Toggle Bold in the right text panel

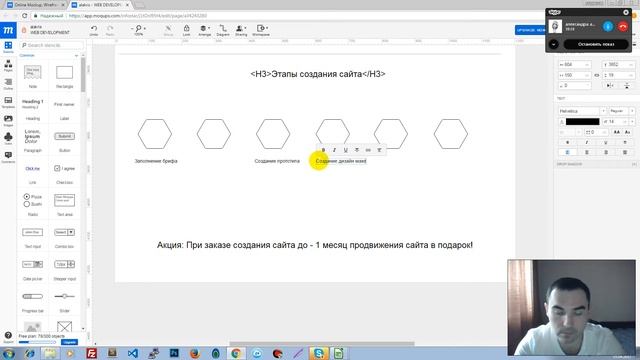coord(567,142)
